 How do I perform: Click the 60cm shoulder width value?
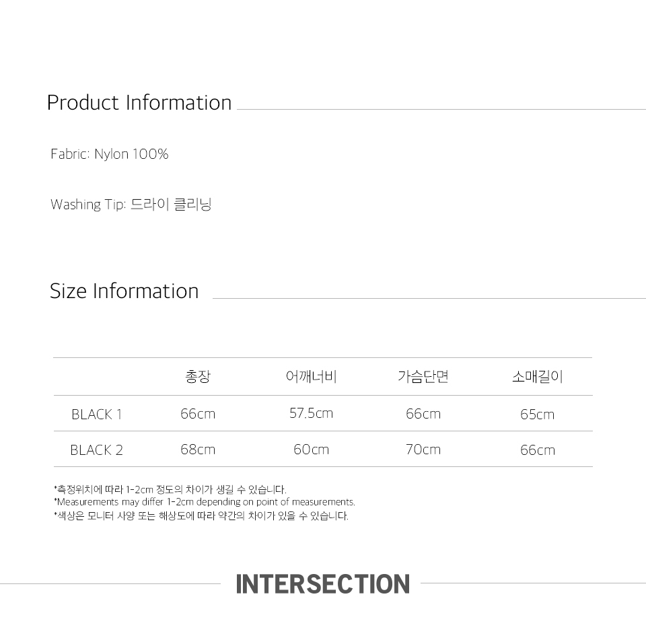click(311, 450)
